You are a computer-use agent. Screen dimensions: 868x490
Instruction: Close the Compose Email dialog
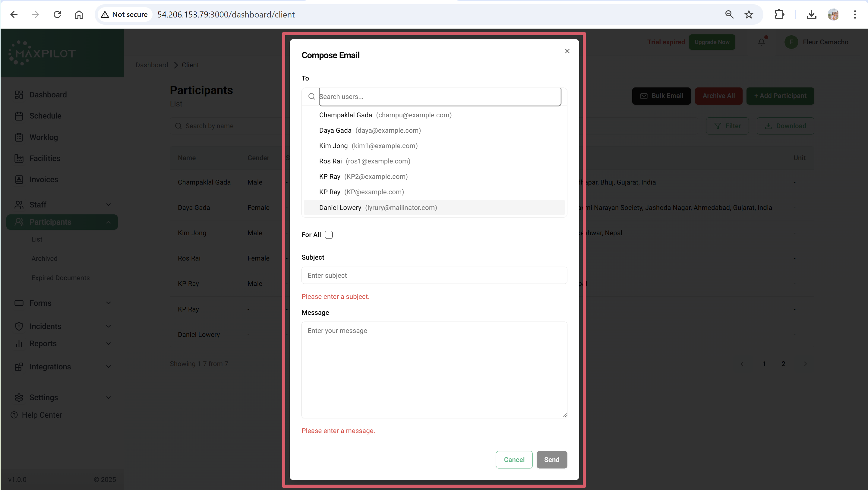click(x=567, y=51)
